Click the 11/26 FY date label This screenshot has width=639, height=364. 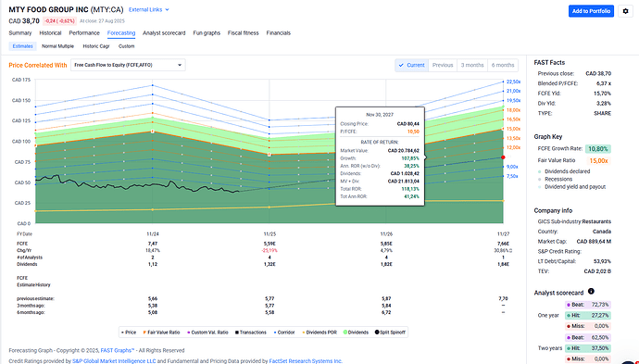tap(386, 234)
